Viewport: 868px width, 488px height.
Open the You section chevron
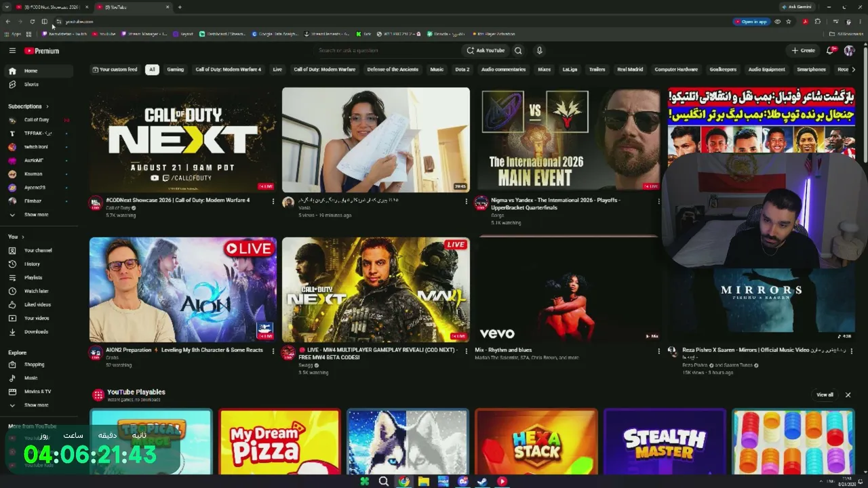click(x=23, y=237)
